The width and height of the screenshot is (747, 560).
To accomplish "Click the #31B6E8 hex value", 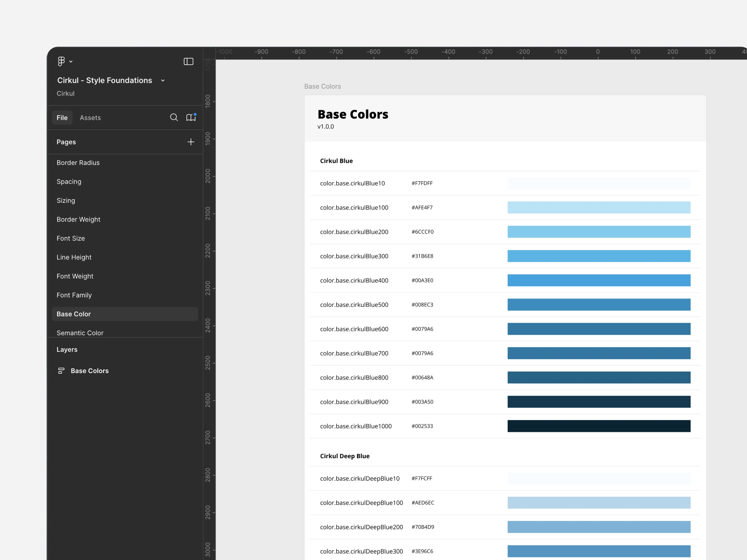I will (423, 256).
